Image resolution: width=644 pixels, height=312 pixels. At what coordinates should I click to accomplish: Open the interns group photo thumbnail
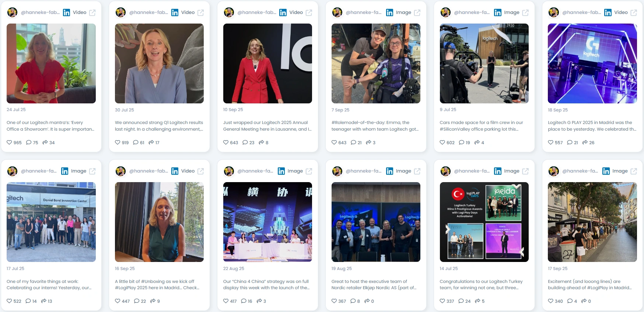51,222
